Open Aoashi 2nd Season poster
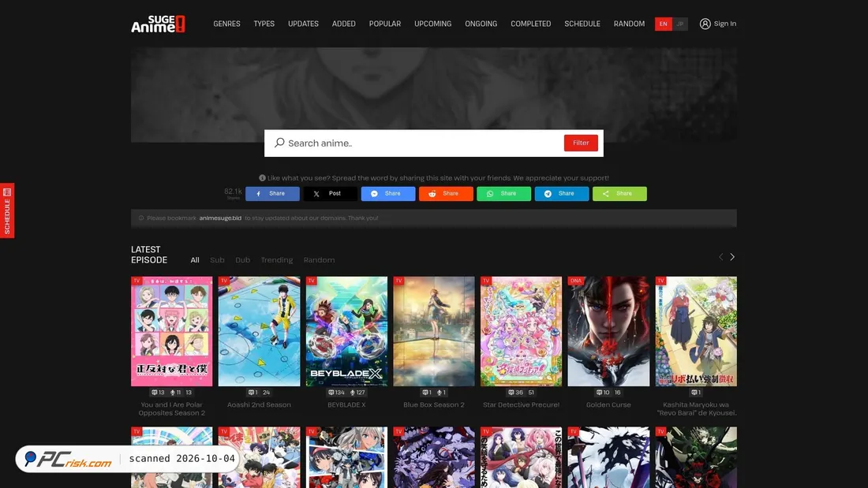Image resolution: width=868 pixels, height=488 pixels. pos(259,331)
